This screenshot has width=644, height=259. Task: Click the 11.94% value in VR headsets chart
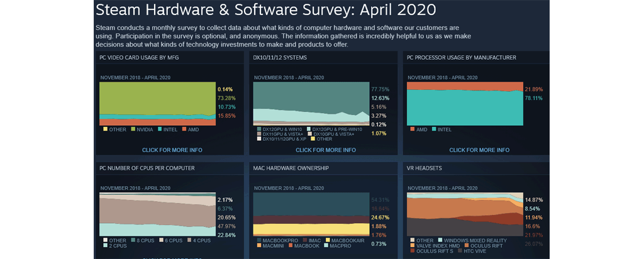coord(534,217)
